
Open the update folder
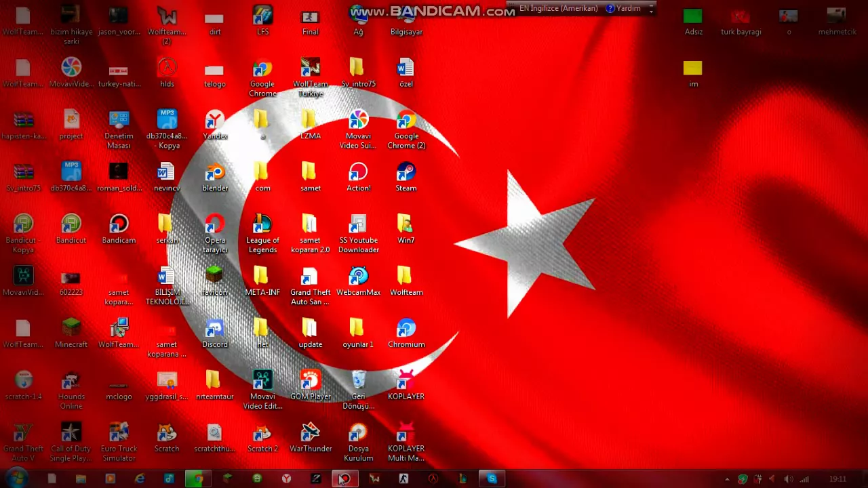311,333
